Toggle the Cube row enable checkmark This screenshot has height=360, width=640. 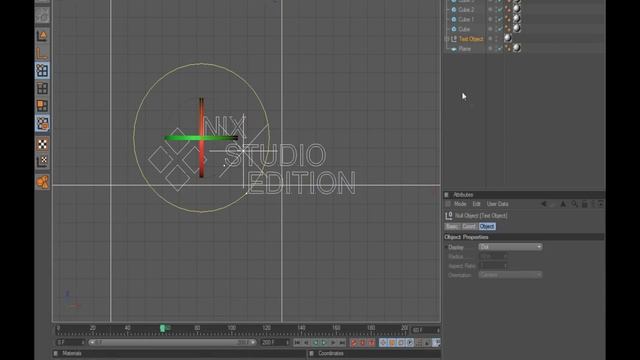pyautogui.click(x=500, y=29)
